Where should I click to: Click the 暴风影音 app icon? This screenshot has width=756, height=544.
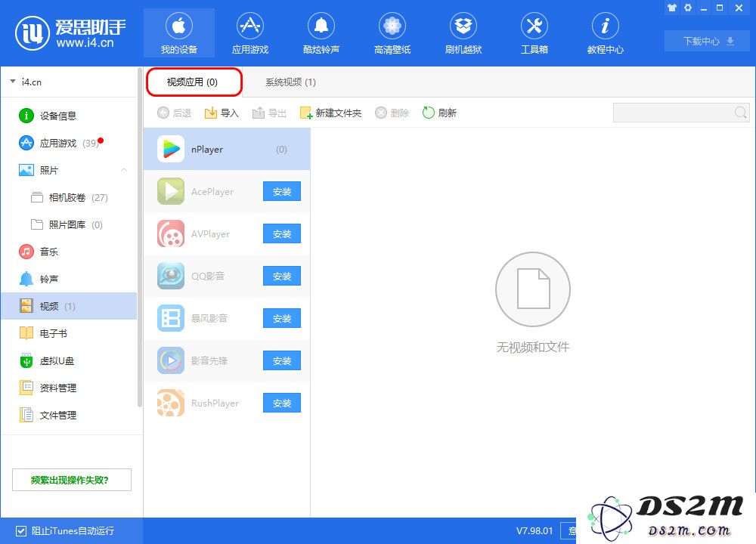point(171,318)
